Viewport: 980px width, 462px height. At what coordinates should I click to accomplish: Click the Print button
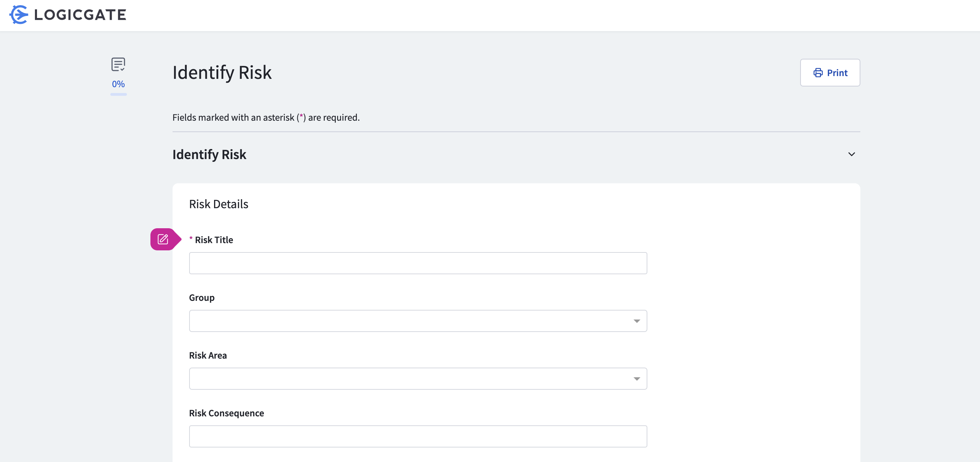click(x=830, y=72)
